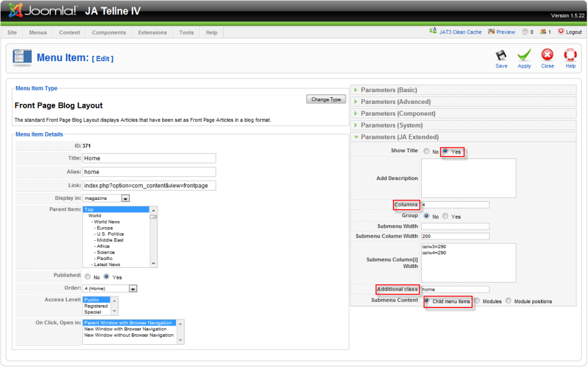Image resolution: width=588 pixels, height=367 pixels.
Task: Click the Submenu Column Width field
Action: tap(455, 236)
